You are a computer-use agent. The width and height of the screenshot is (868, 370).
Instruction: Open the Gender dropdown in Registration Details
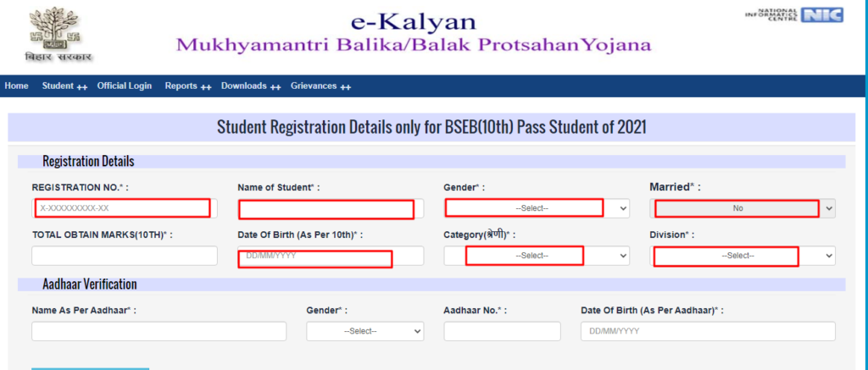coord(537,208)
